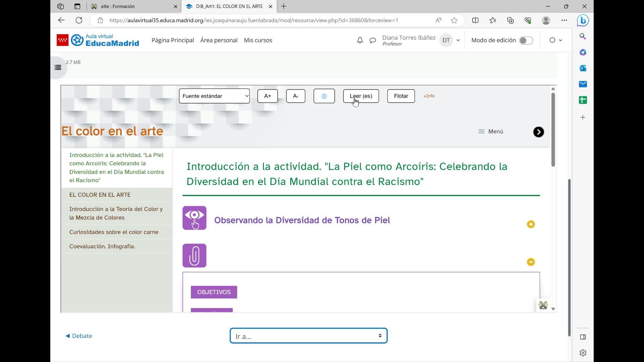Click the black next-page arrow icon
Screen dimensions: 644x362
[x=538, y=132]
